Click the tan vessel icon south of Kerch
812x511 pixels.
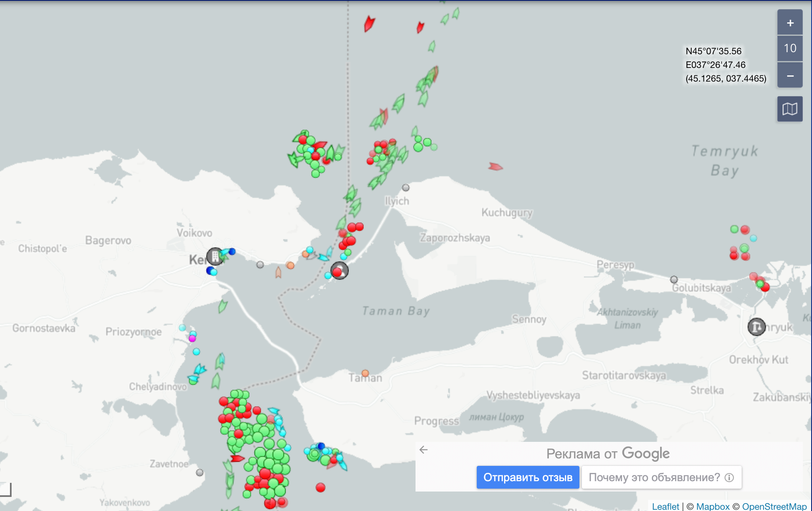[x=278, y=272]
